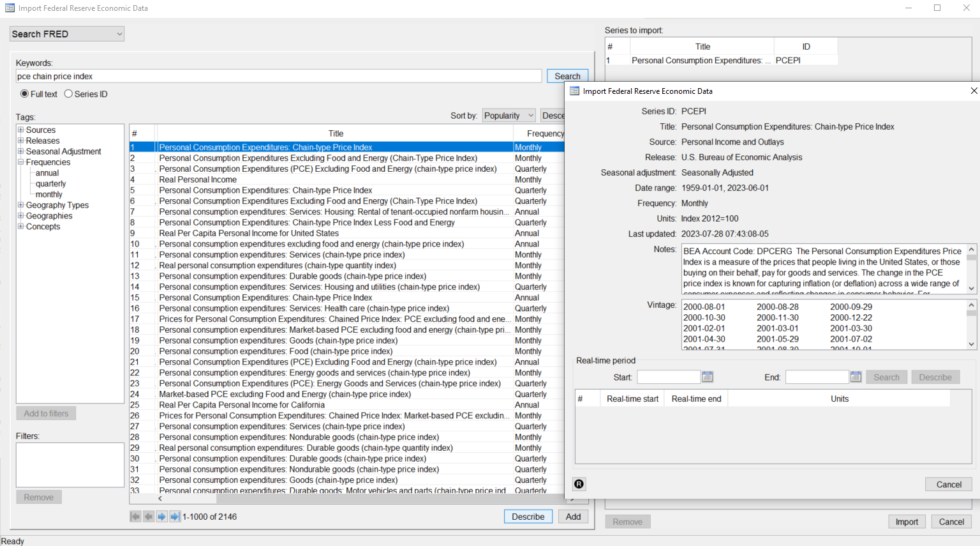This screenshot has width=980, height=546.
Task: Open calendar picker for real-time End date
Action: pyautogui.click(x=856, y=377)
